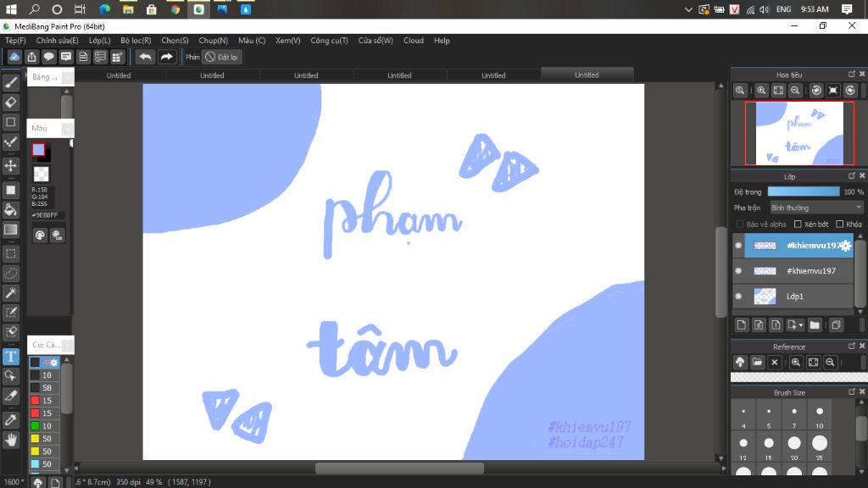
Task: Toggle the Xén bớt checkbox
Action: [x=798, y=224]
